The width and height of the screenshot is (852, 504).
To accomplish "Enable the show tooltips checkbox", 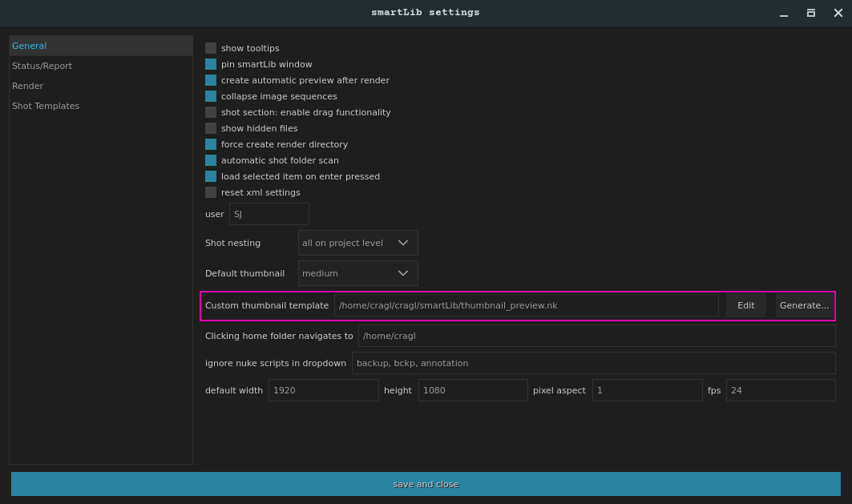I will point(211,48).
